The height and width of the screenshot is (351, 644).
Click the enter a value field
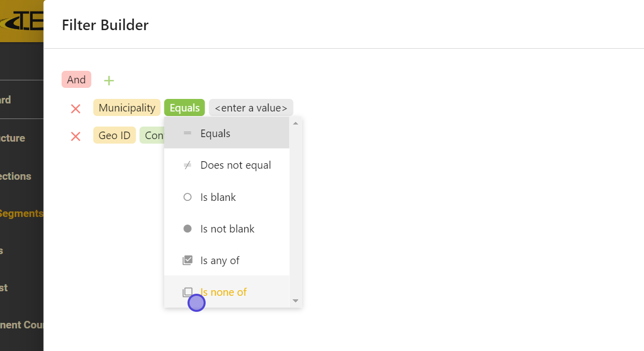coord(251,108)
